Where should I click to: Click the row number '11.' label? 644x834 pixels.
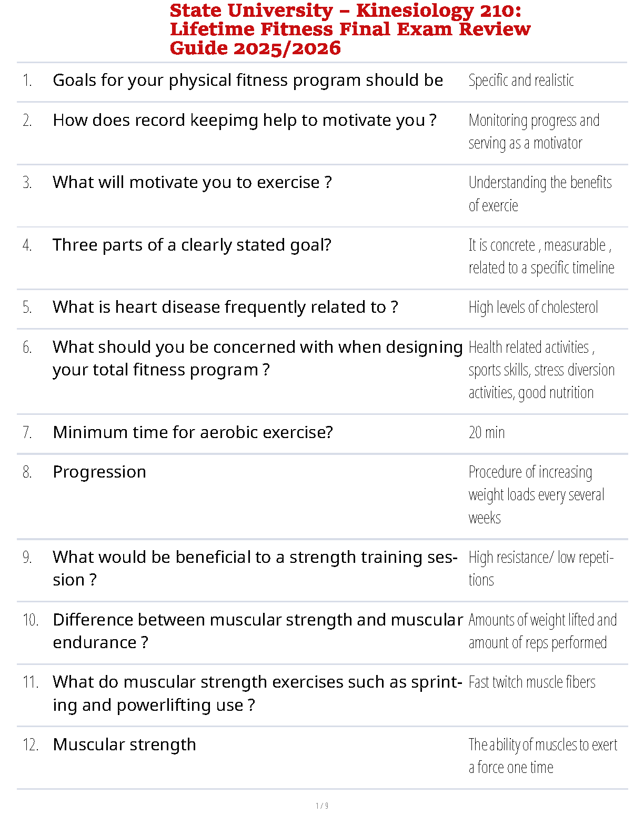[x=31, y=682]
